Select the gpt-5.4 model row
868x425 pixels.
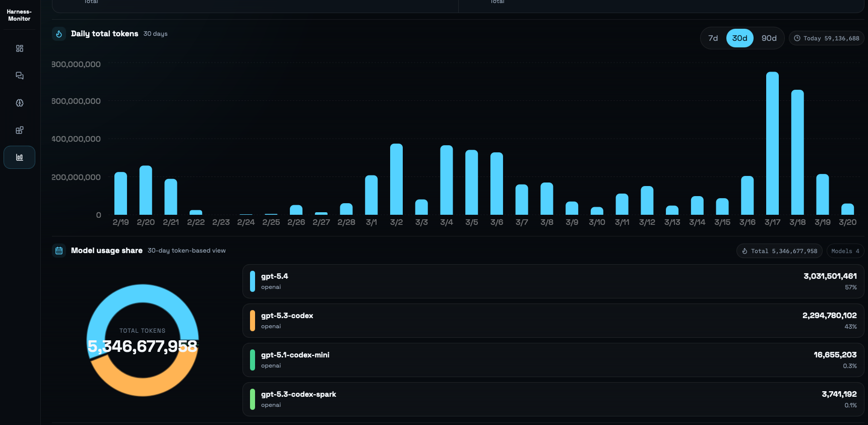pos(553,281)
